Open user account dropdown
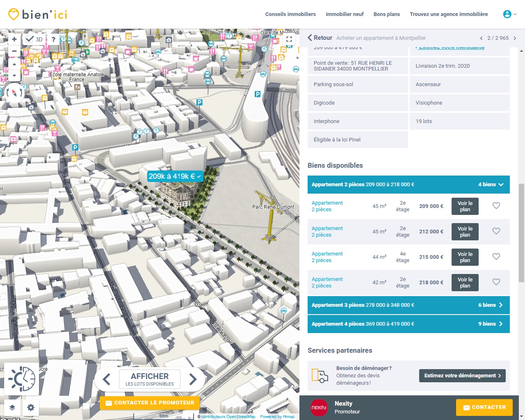This screenshot has width=525, height=420. tap(509, 14)
